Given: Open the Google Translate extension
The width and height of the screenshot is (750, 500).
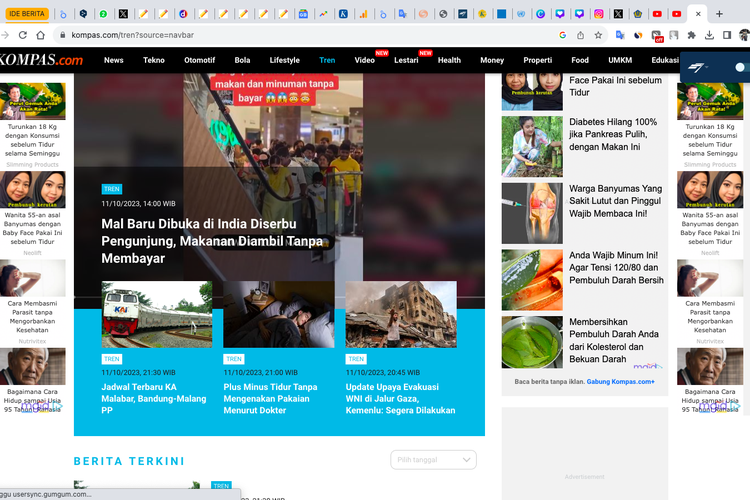Looking at the screenshot, I should coord(620,34).
